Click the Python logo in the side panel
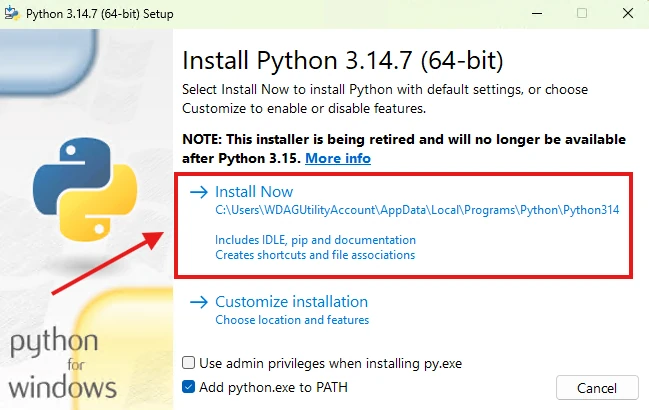This screenshot has width=649, height=410. pos(85,189)
